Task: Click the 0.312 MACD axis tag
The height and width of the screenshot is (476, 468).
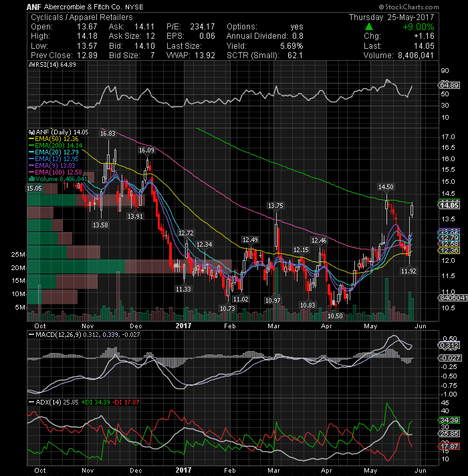Action: click(x=449, y=346)
